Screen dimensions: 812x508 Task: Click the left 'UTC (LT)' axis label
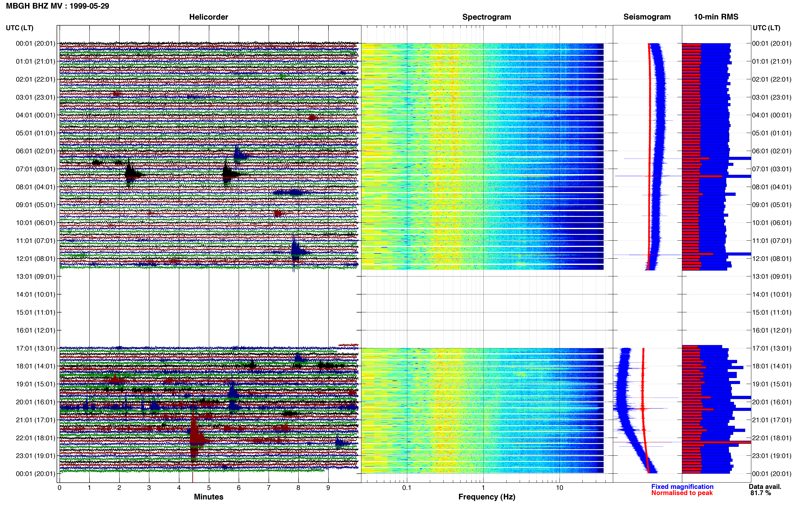point(20,28)
